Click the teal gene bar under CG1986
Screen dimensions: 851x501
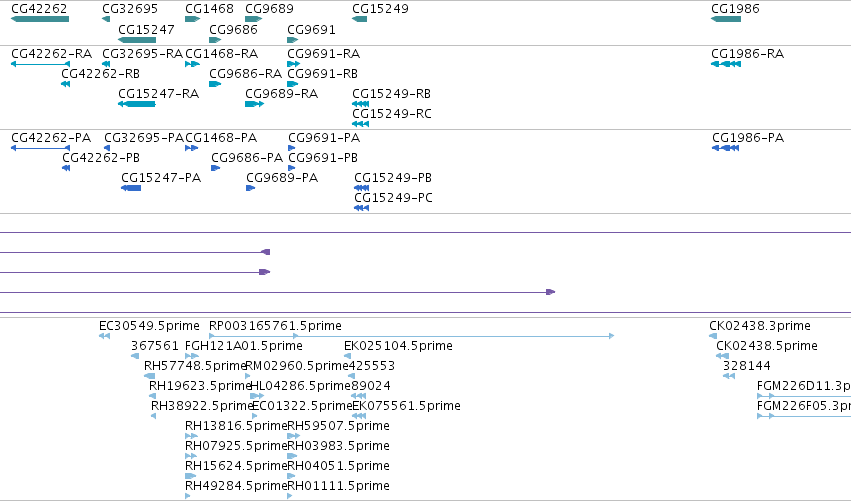(x=726, y=20)
